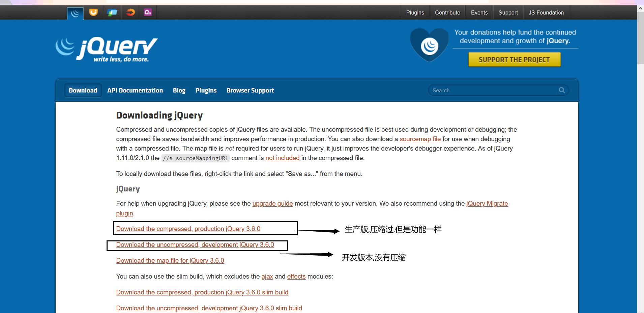644x313 pixels.
Task: Click the jQuery logo
Action: (x=107, y=50)
